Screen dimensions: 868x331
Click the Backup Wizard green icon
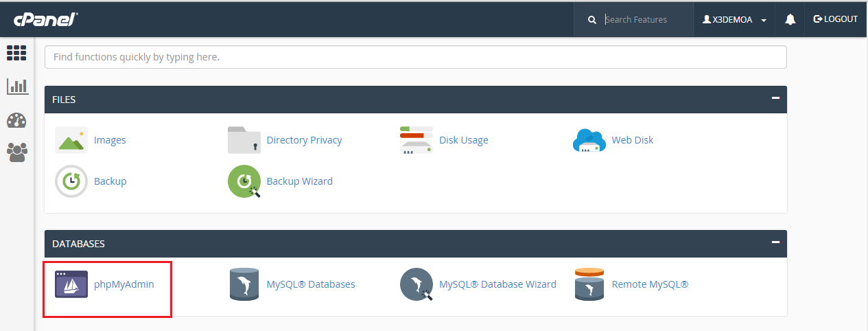[x=244, y=181]
